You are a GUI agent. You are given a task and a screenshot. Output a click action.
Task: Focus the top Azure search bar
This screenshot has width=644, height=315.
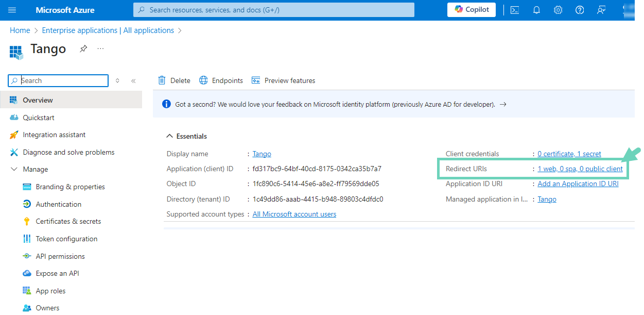(273, 10)
